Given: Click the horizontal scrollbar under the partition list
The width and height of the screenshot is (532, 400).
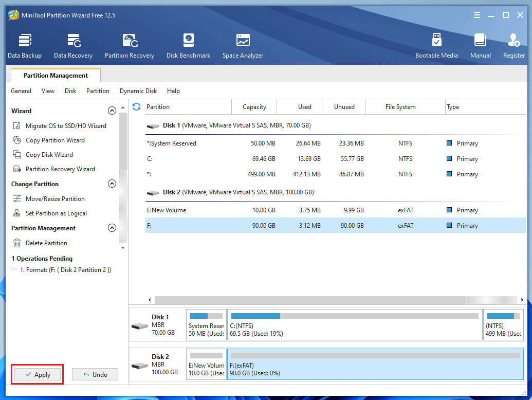Looking at the screenshot, I should (310, 300).
